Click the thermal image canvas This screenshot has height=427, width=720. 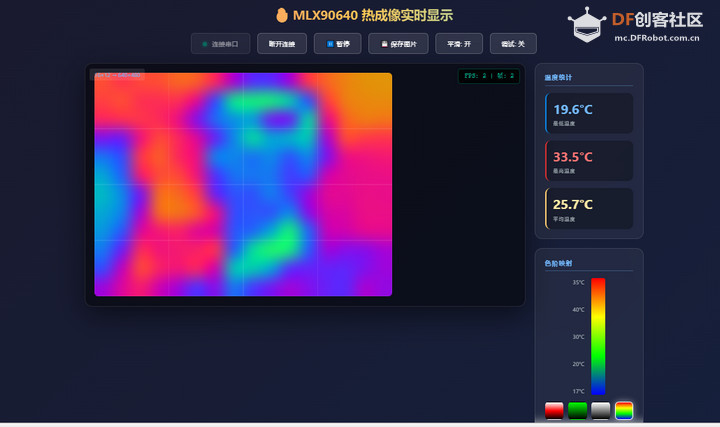click(243, 184)
